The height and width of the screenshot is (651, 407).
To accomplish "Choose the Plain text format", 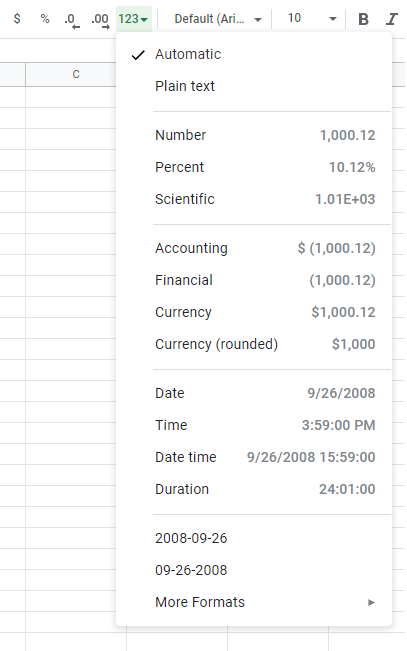I will 254,86.
